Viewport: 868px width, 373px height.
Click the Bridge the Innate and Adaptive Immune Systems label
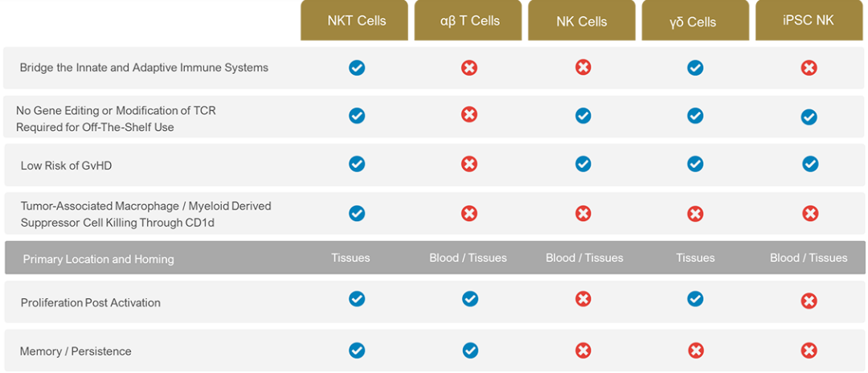144,68
